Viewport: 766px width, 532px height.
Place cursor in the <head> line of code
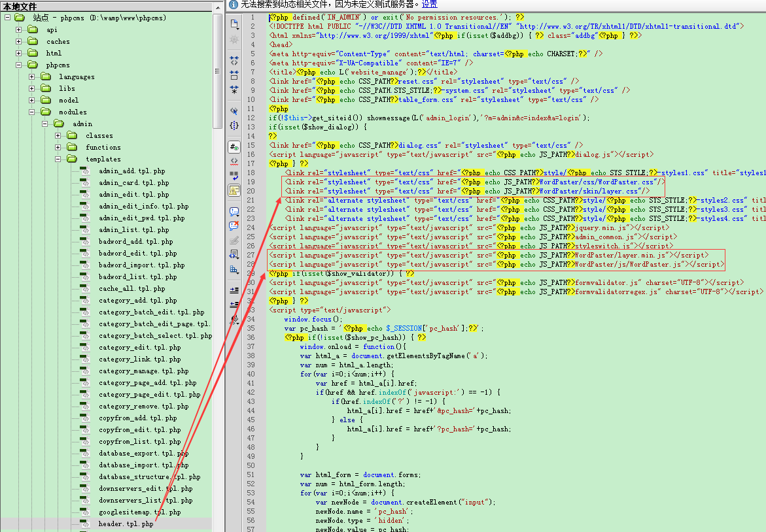point(281,44)
